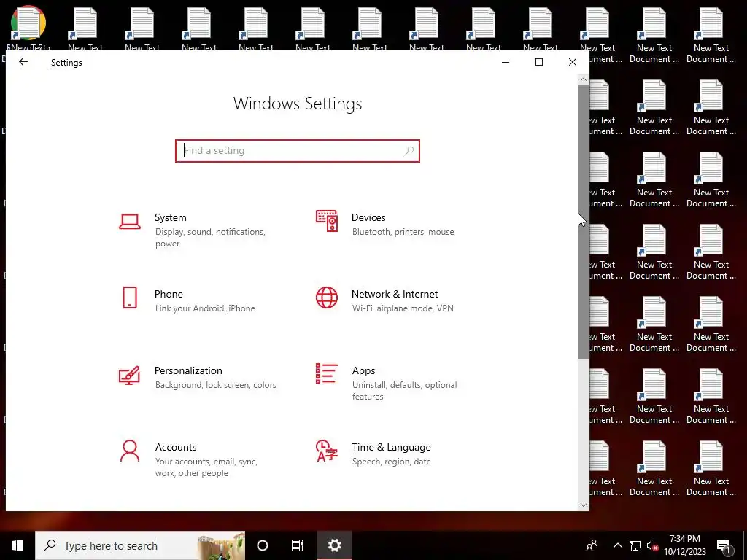Viewport: 747px width, 560px height.
Task: Click the Settings gear taskbar button
Action: 334,545
